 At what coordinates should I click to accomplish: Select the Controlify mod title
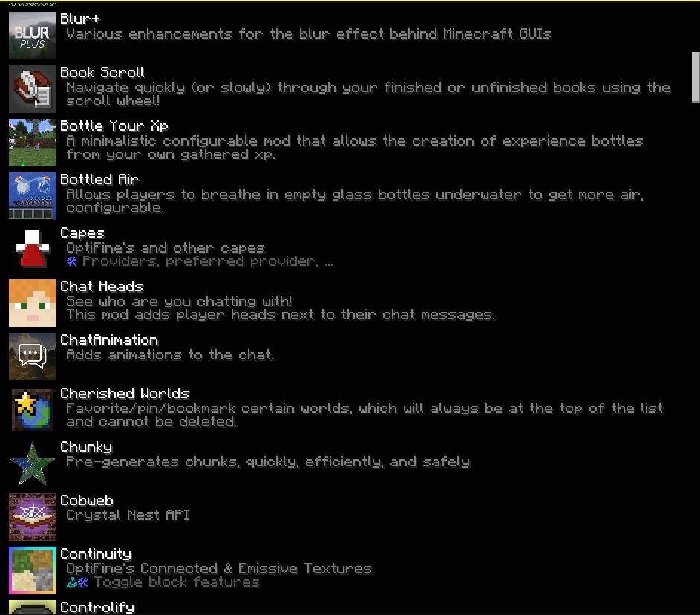tap(97, 608)
